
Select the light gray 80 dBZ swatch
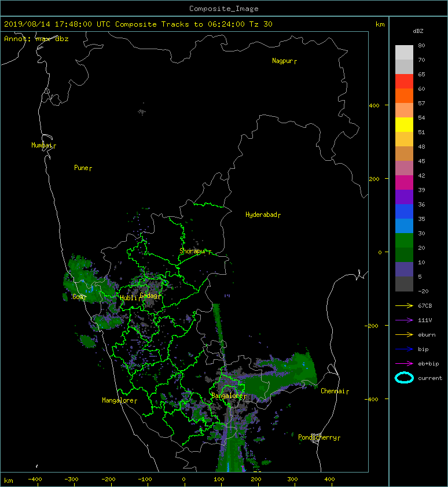404,53
